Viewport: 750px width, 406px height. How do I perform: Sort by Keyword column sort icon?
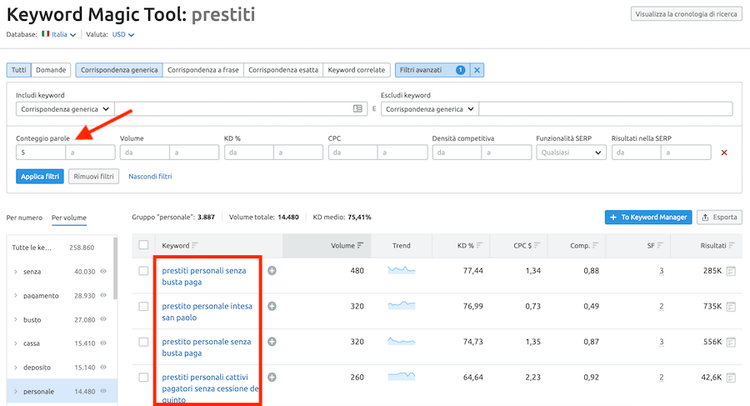[195, 245]
